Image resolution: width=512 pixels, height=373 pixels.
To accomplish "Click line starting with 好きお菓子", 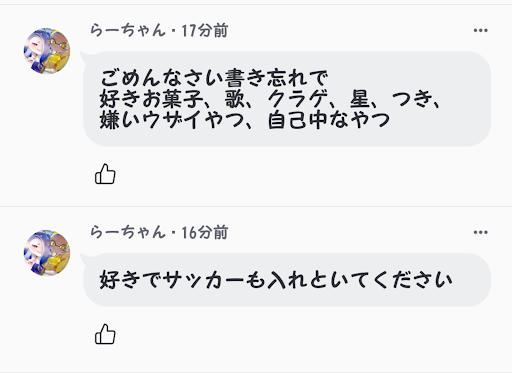I will coord(270,99).
